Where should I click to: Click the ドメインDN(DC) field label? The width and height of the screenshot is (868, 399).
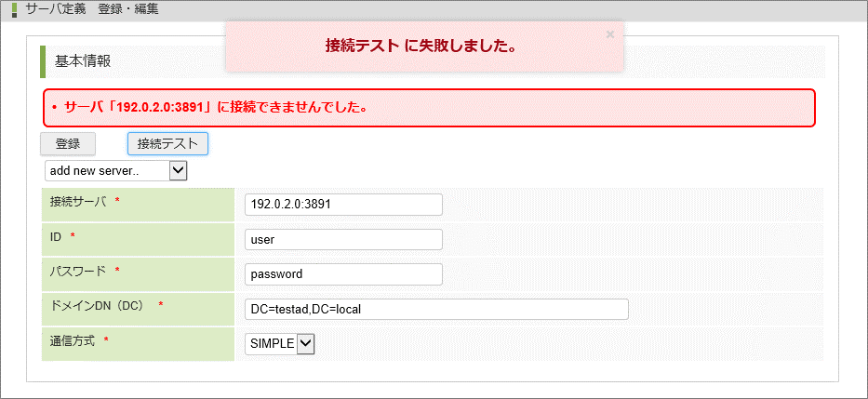tap(96, 306)
